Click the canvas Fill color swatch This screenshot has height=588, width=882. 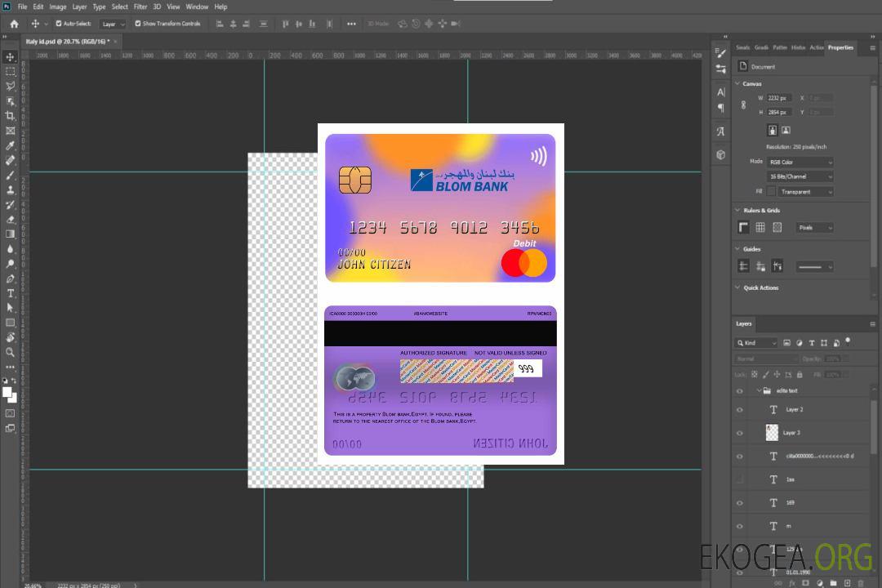[771, 191]
